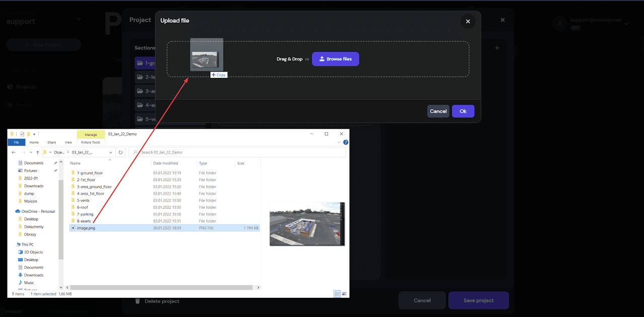The image size is (644, 317).
Task: Open Customize Quick Access Toolbar dropdown
Action: (x=34, y=134)
